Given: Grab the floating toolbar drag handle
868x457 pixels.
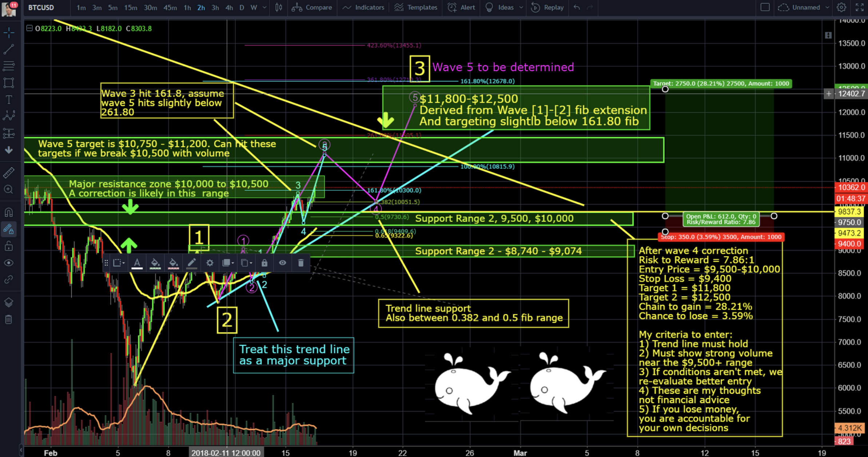Looking at the screenshot, I should (x=106, y=263).
